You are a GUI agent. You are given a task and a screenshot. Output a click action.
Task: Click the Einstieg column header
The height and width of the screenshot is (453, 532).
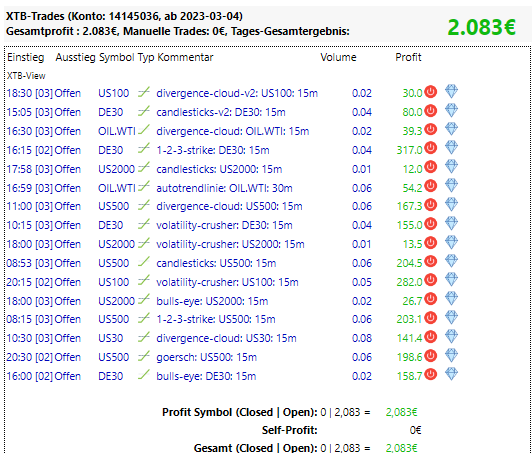point(26,57)
